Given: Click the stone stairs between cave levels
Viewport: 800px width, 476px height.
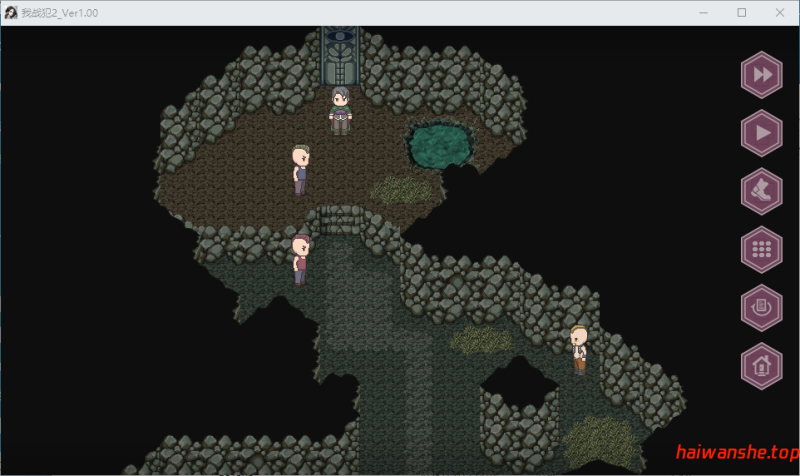Looking at the screenshot, I should pos(340,220).
